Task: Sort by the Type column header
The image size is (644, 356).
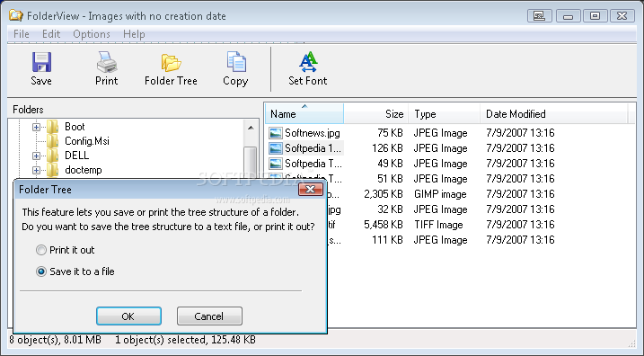Action: coord(444,114)
